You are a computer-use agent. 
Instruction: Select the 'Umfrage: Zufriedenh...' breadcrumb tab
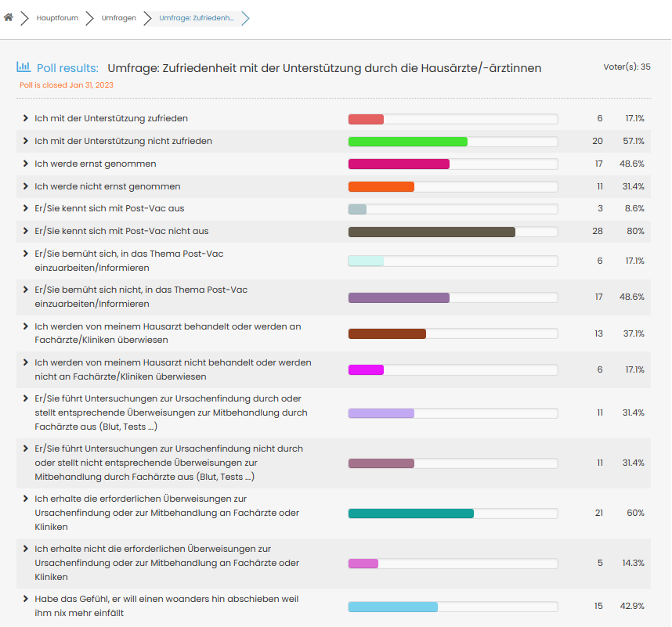coord(197,18)
